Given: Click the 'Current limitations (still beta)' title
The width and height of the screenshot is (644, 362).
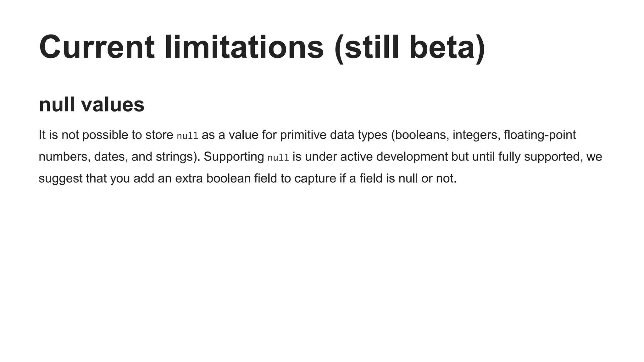Looking at the screenshot, I should click(x=262, y=47).
